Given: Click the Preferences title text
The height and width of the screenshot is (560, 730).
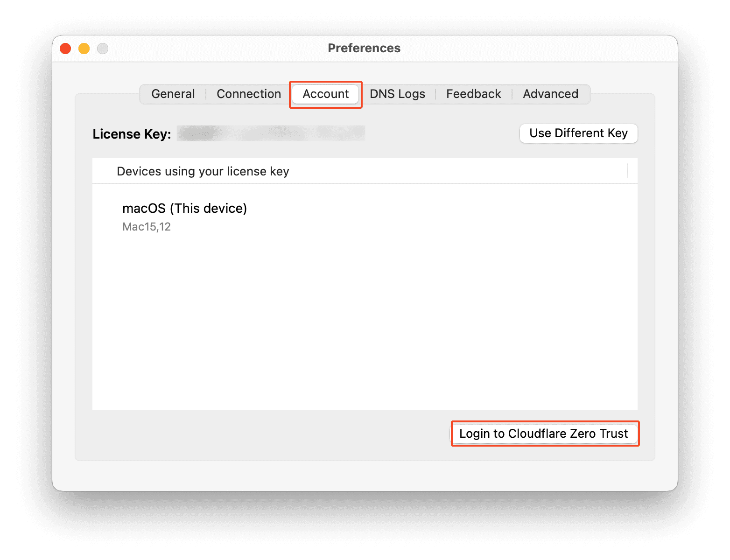Looking at the screenshot, I should tap(364, 48).
